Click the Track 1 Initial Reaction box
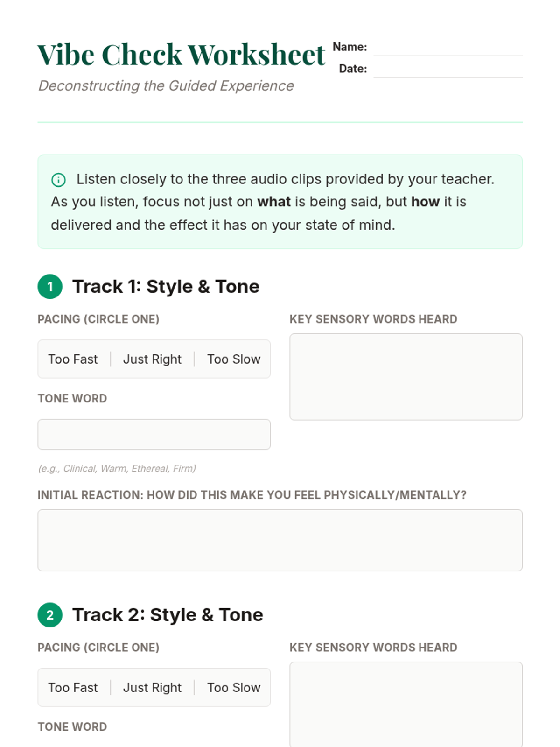 coord(280,540)
